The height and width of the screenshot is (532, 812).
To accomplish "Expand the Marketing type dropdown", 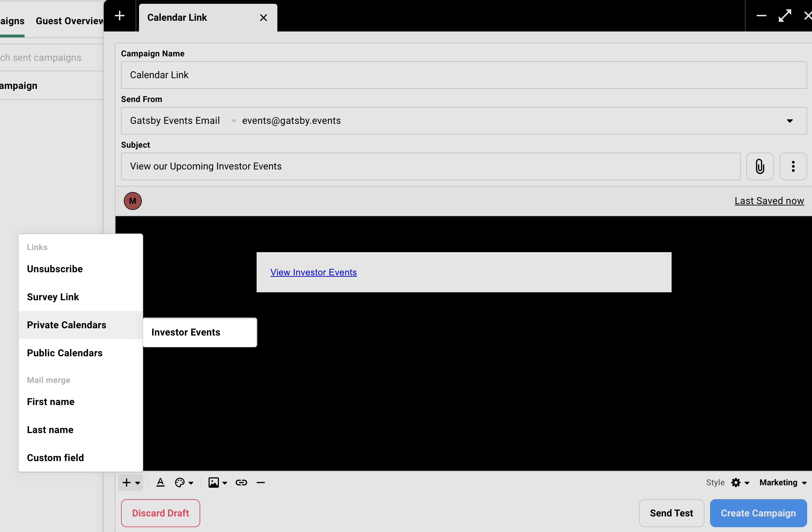I will [783, 482].
